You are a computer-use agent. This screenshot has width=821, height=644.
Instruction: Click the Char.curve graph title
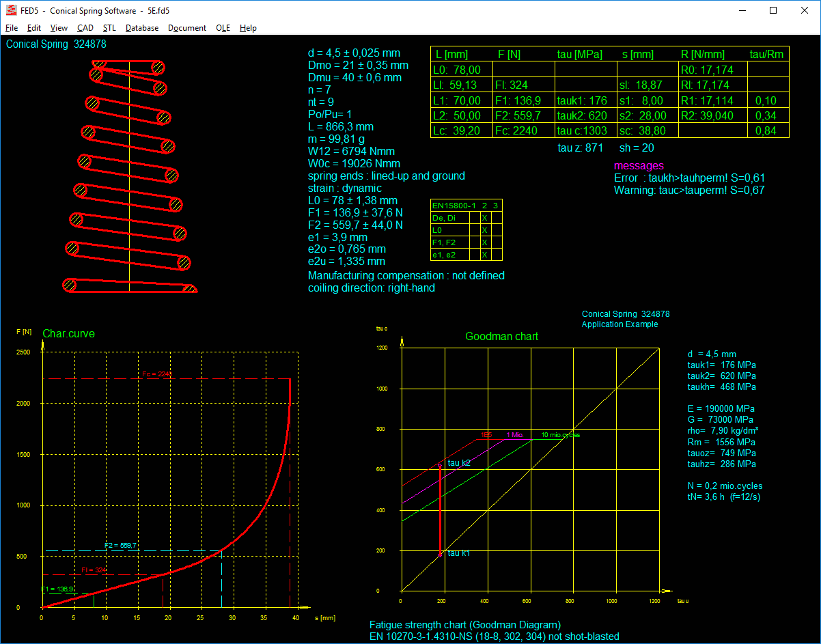point(68,334)
